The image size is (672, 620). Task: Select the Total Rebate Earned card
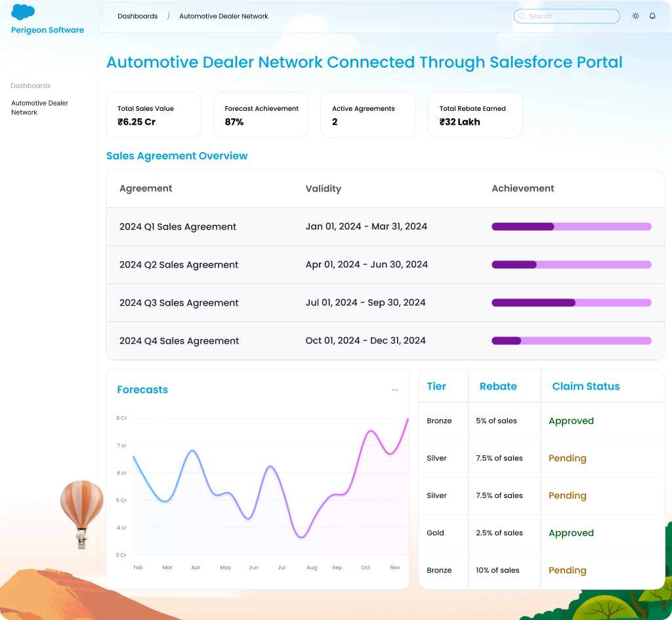tap(475, 115)
